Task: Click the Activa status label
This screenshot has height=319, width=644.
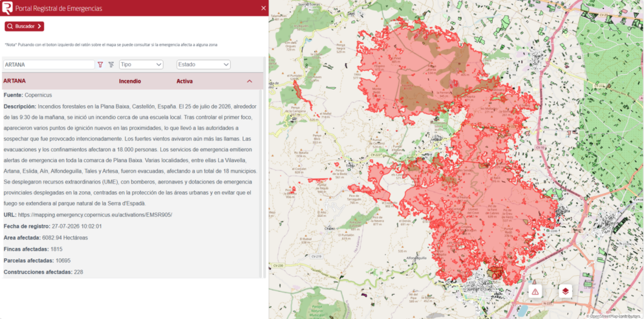Action: [x=185, y=81]
